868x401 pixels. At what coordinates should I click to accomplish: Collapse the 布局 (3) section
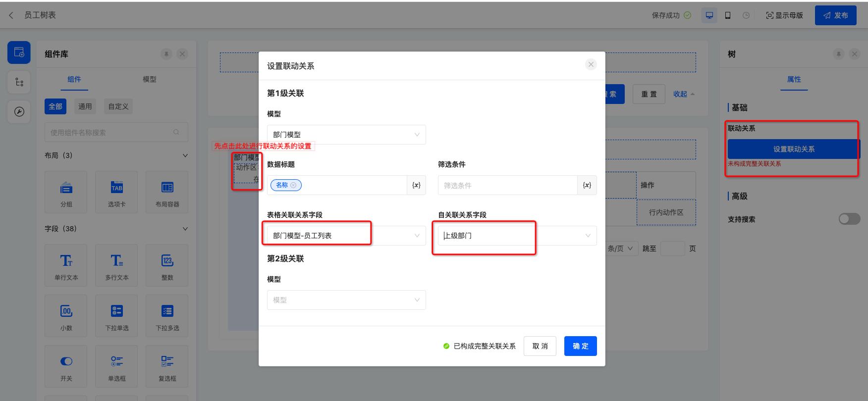point(185,155)
